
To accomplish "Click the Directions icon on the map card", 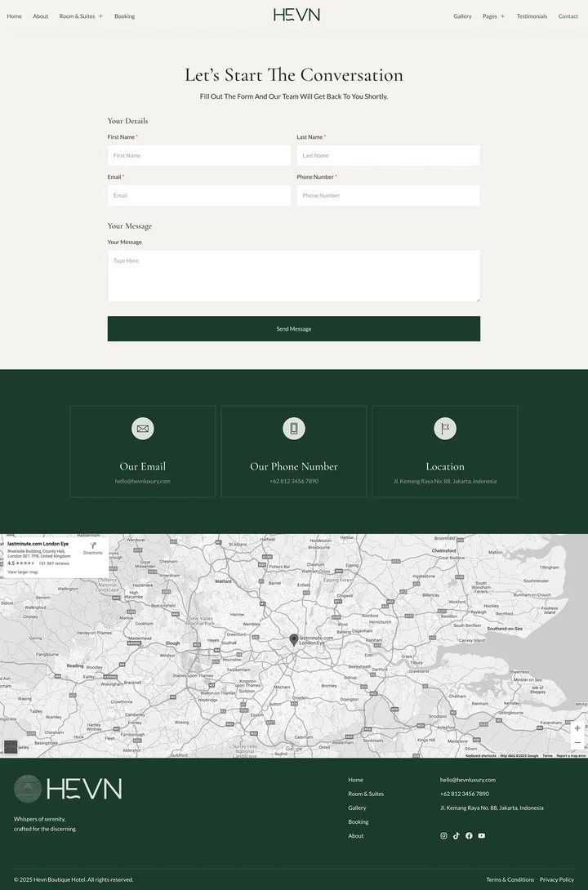I will click(93, 545).
